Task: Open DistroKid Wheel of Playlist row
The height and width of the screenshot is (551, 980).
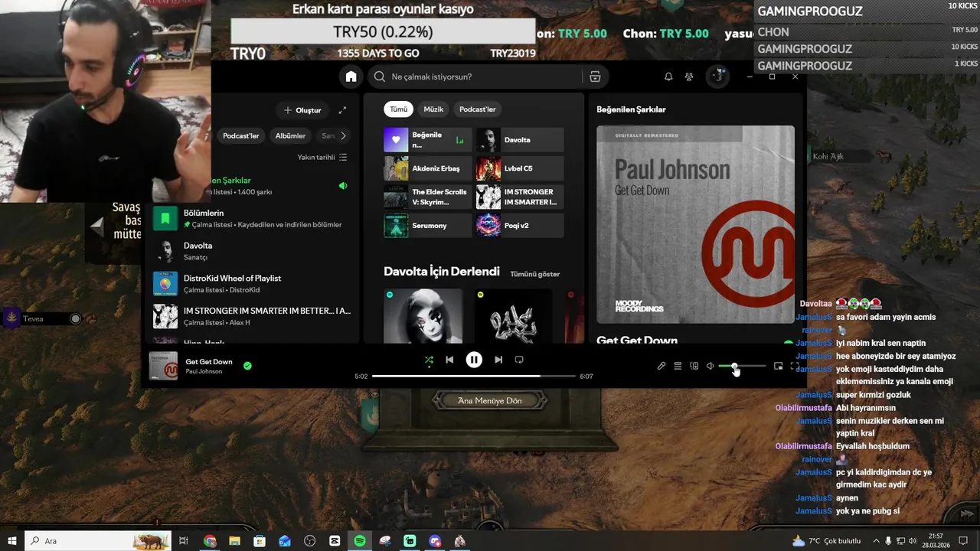Action: tap(251, 284)
